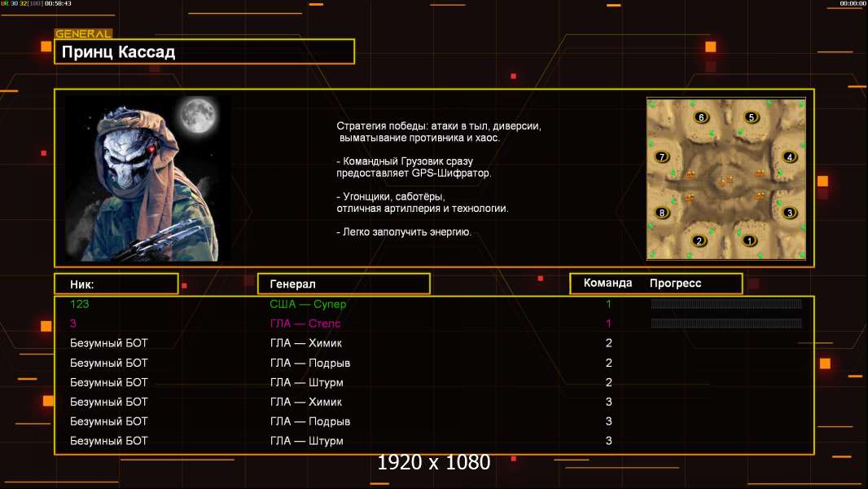Click 'ГЛА — Штурм' in the team 2 row
The image size is (868, 489).
point(307,383)
